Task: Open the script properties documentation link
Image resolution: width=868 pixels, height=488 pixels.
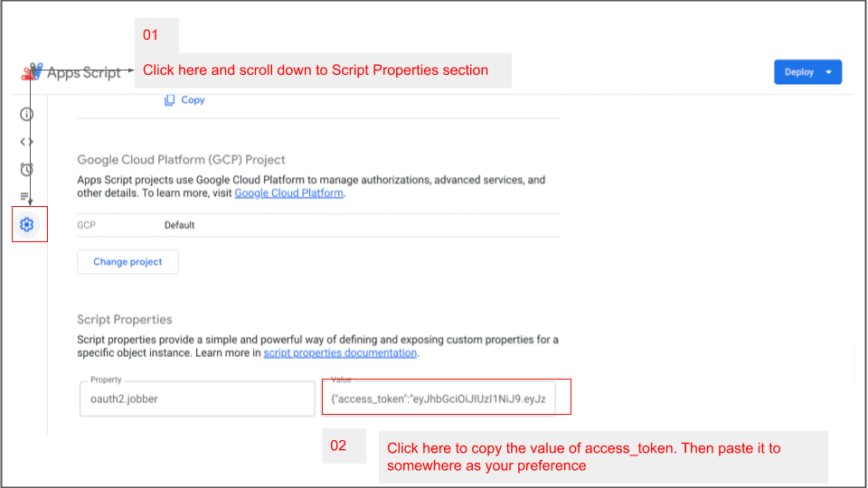Action: (x=340, y=353)
